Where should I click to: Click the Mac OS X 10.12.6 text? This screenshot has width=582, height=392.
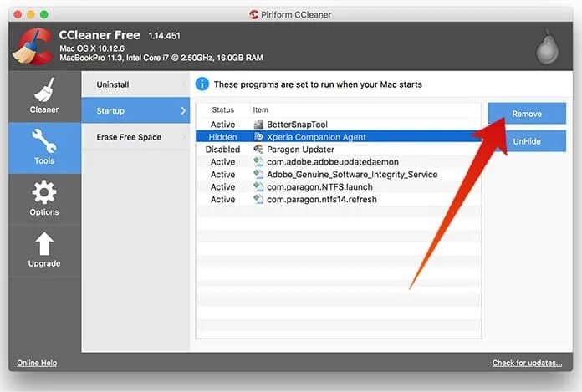click(x=92, y=48)
